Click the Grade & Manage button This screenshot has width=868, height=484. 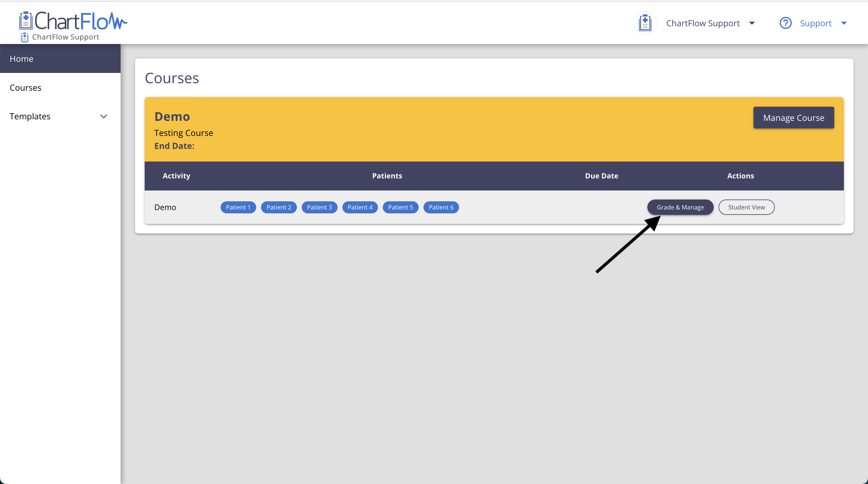[x=680, y=207]
